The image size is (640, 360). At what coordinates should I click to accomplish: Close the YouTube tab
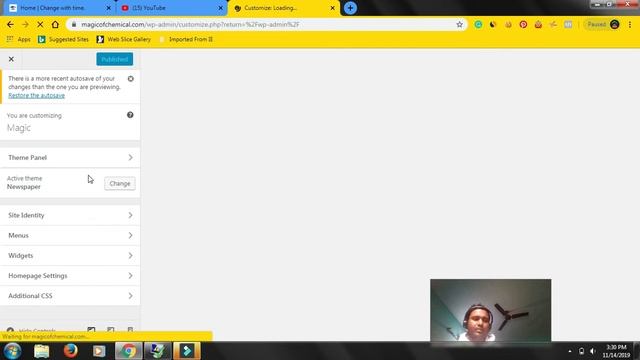click(221, 8)
